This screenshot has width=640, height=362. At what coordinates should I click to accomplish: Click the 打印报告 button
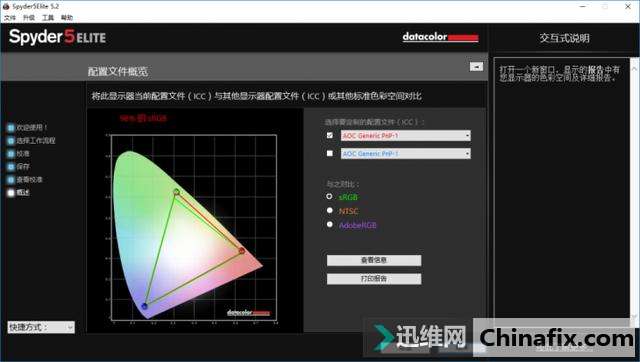(374, 279)
